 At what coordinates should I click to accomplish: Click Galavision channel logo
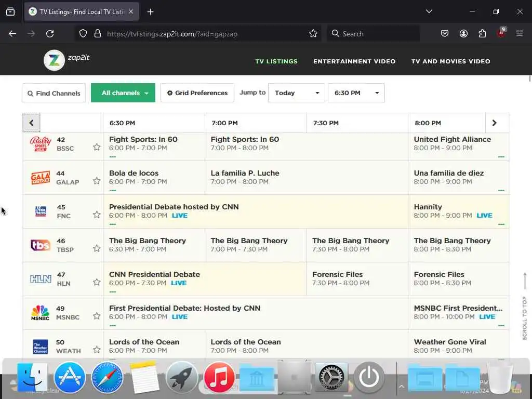coord(41,178)
